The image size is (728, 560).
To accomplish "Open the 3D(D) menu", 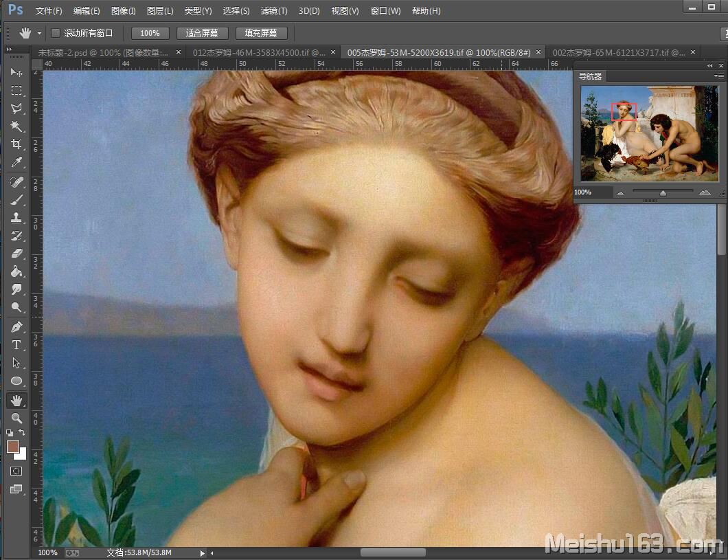I will (x=309, y=11).
